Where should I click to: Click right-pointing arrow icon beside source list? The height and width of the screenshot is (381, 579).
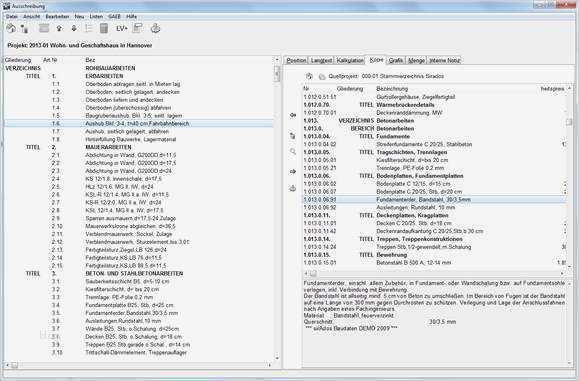293,172
